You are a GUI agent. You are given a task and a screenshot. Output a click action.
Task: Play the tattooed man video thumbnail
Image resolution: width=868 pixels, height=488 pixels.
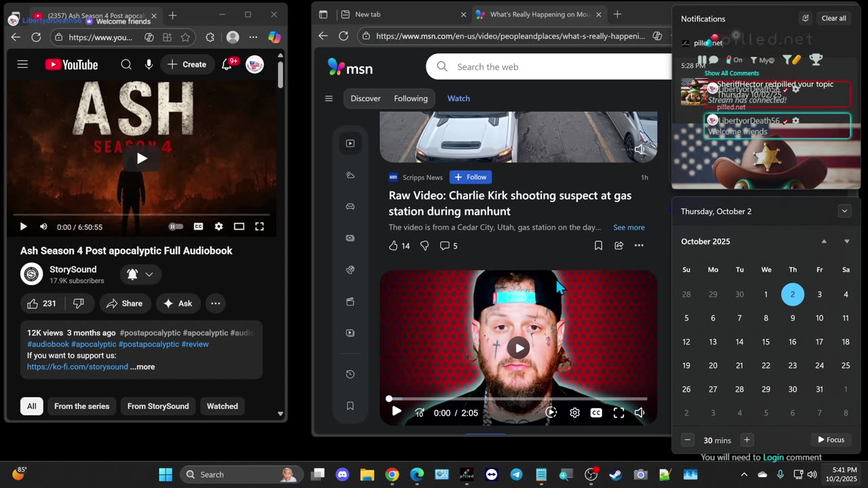pos(518,348)
